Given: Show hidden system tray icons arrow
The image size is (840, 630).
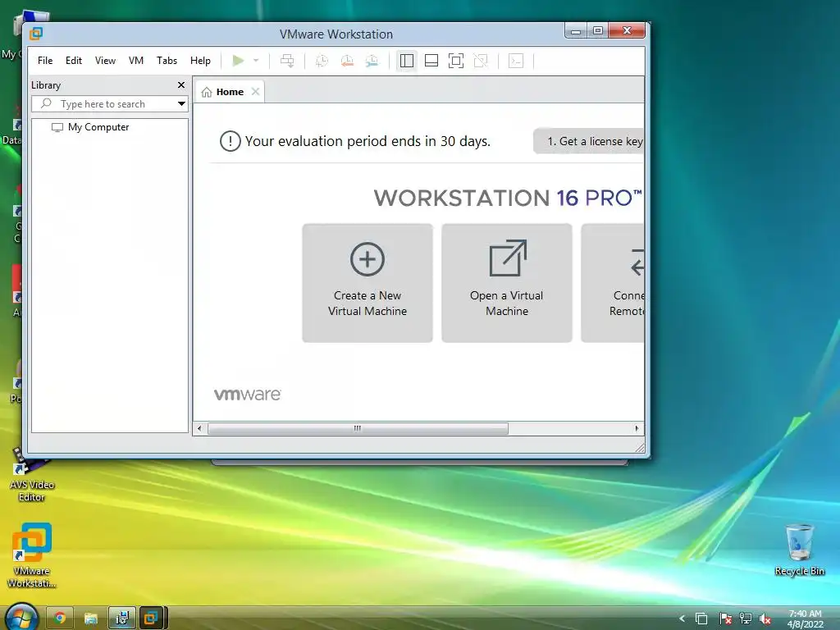Looking at the screenshot, I should pos(682,619).
